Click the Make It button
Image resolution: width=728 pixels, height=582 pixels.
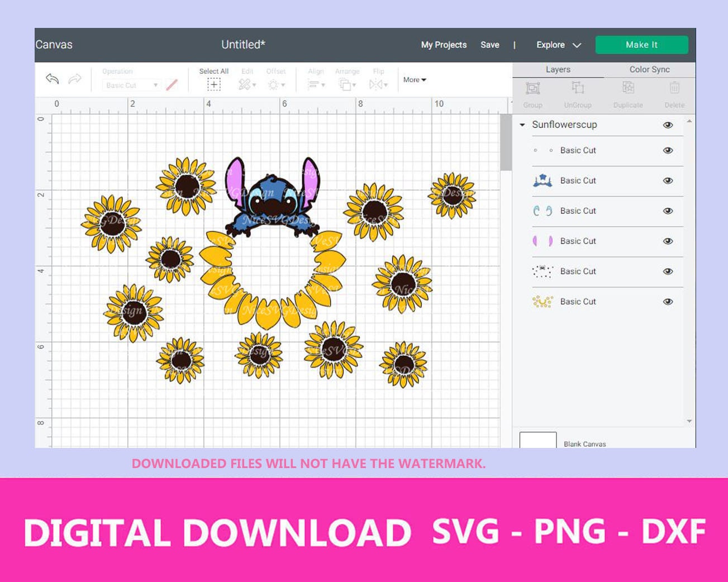tap(641, 45)
